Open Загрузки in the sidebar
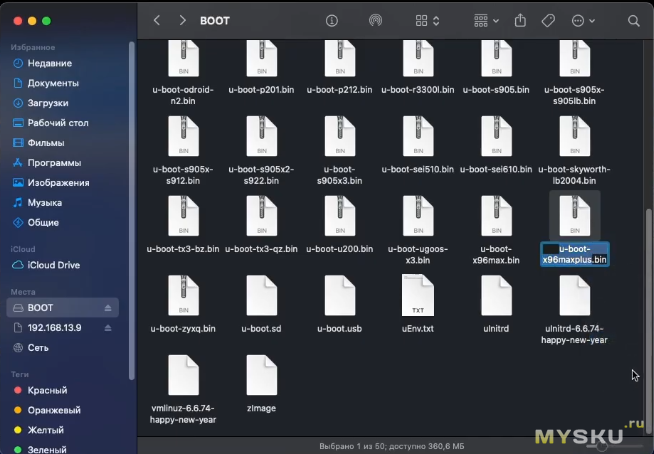This screenshot has width=654, height=454. click(48, 103)
